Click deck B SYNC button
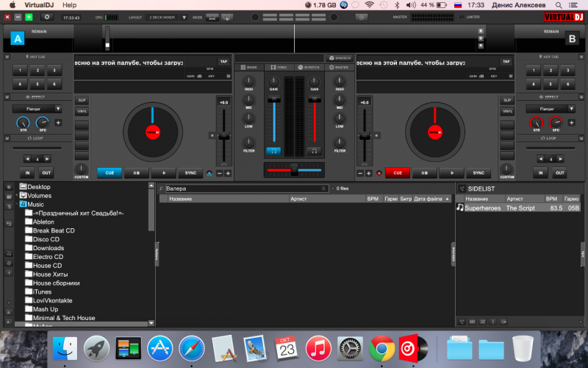Screen dimensions: 588x368 (478, 173)
